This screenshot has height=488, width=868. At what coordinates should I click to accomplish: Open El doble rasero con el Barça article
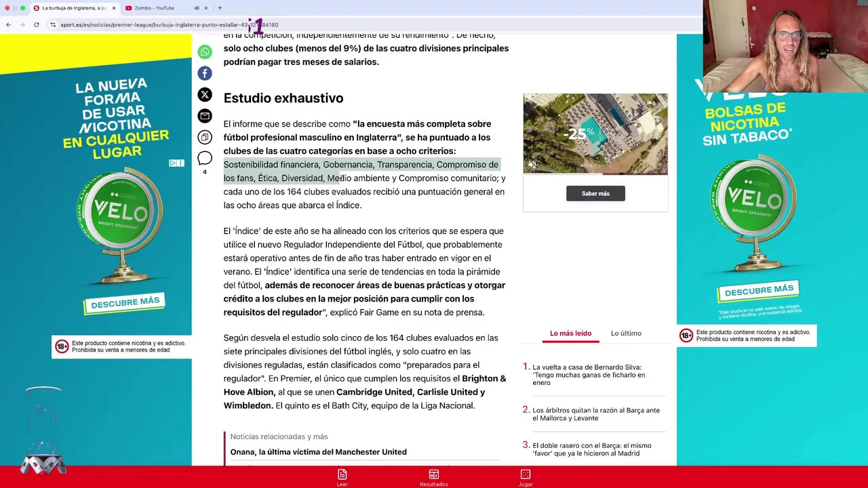point(592,449)
